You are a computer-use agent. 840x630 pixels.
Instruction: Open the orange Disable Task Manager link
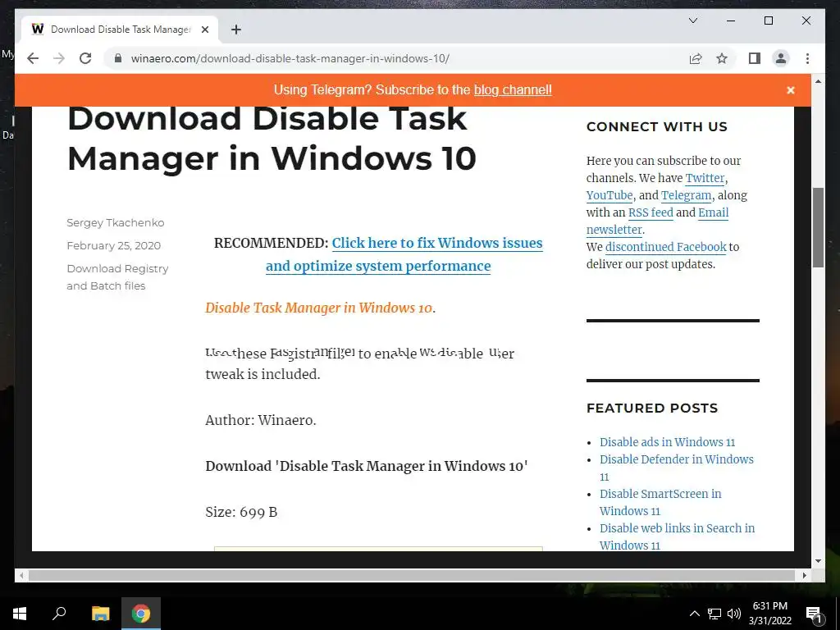[318, 308]
